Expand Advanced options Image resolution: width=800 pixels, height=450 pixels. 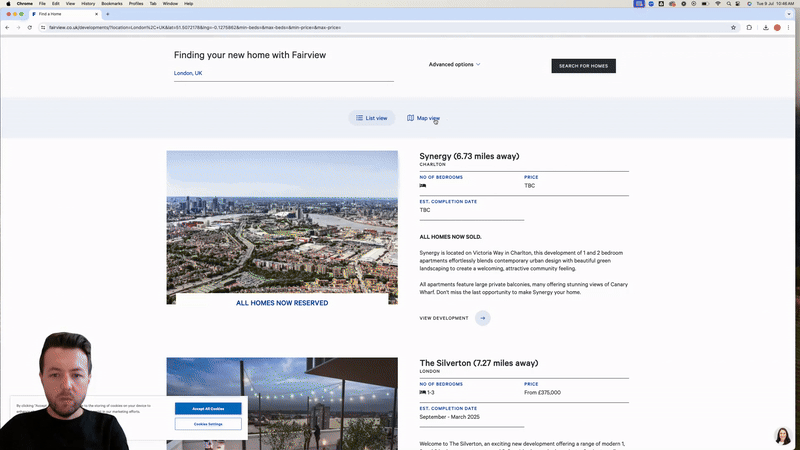(454, 65)
